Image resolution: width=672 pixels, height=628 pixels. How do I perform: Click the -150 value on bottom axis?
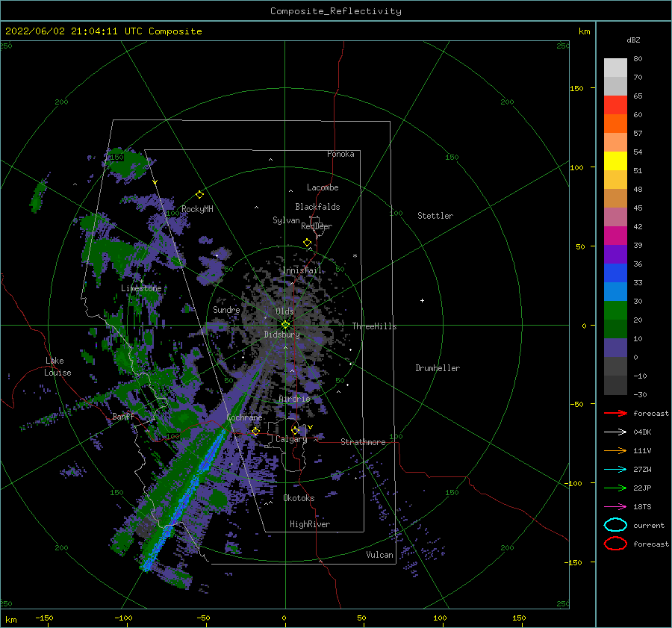44,618
